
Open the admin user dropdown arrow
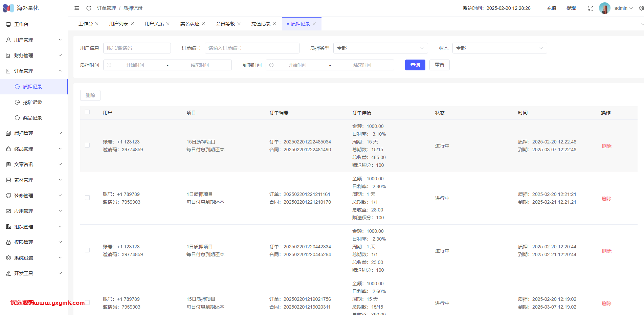(x=631, y=8)
